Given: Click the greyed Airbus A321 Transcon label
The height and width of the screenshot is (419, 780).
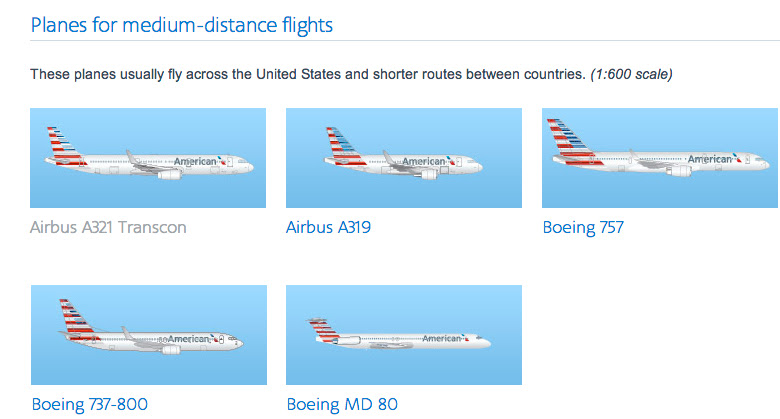Looking at the screenshot, I should tap(108, 227).
